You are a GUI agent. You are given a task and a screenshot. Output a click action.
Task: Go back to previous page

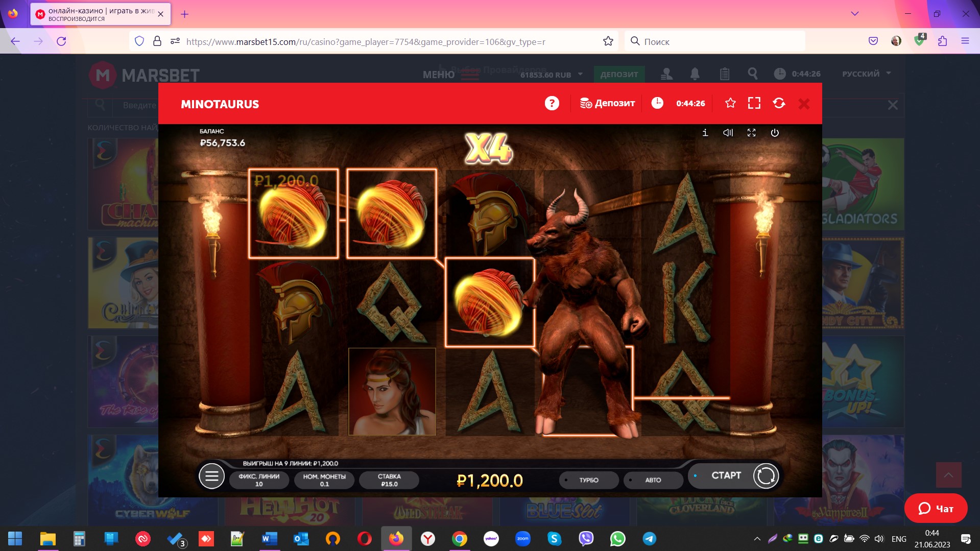pos(15,41)
